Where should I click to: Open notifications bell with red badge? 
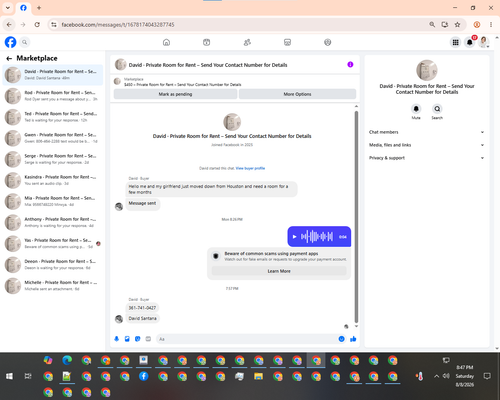(470, 42)
